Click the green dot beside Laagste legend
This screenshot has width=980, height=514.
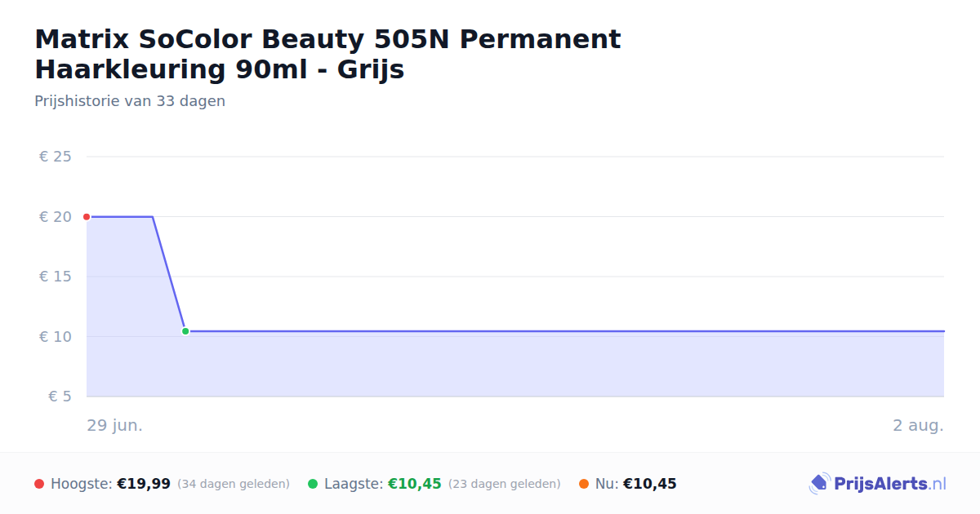coord(313,484)
